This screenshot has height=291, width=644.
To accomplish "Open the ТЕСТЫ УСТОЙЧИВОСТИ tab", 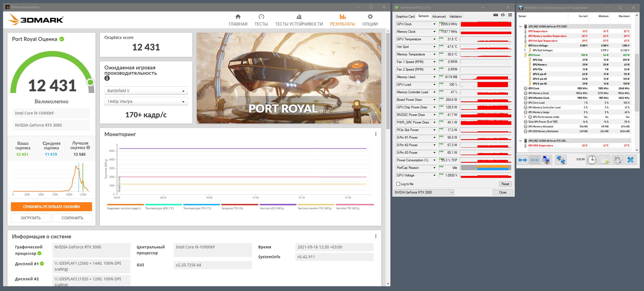I will pyautogui.click(x=299, y=20).
